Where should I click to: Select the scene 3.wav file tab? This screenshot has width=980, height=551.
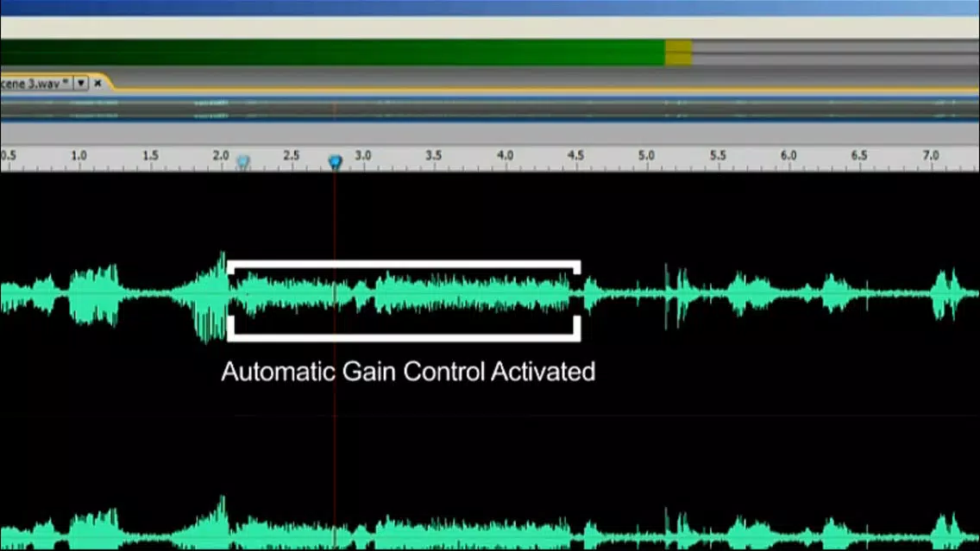pos(35,83)
